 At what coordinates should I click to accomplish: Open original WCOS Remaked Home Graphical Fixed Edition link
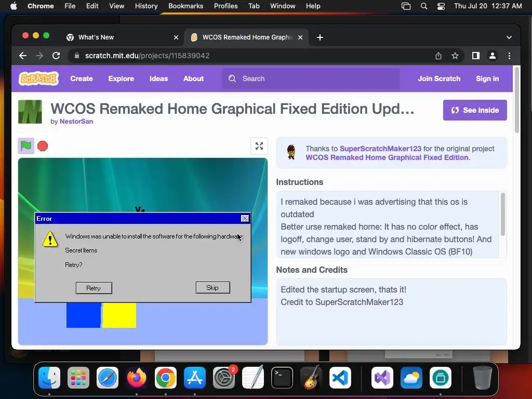click(x=387, y=157)
